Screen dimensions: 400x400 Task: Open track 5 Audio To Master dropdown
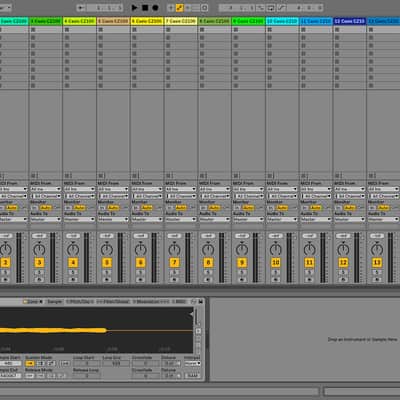[113, 219]
